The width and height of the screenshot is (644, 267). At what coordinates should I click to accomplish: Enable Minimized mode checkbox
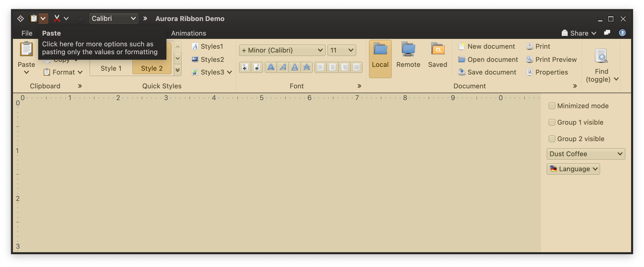point(552,106)
